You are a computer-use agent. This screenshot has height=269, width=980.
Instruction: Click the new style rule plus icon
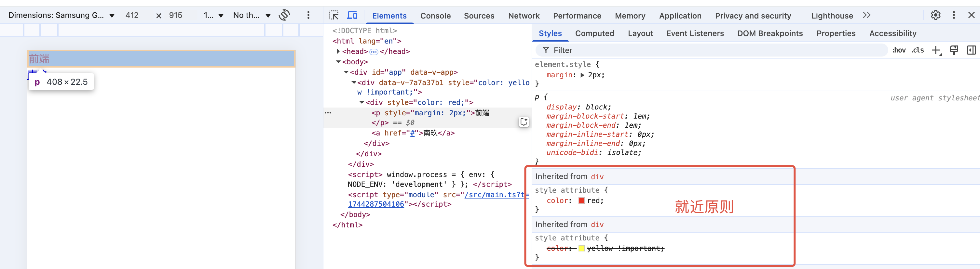(x=936, y=50)
